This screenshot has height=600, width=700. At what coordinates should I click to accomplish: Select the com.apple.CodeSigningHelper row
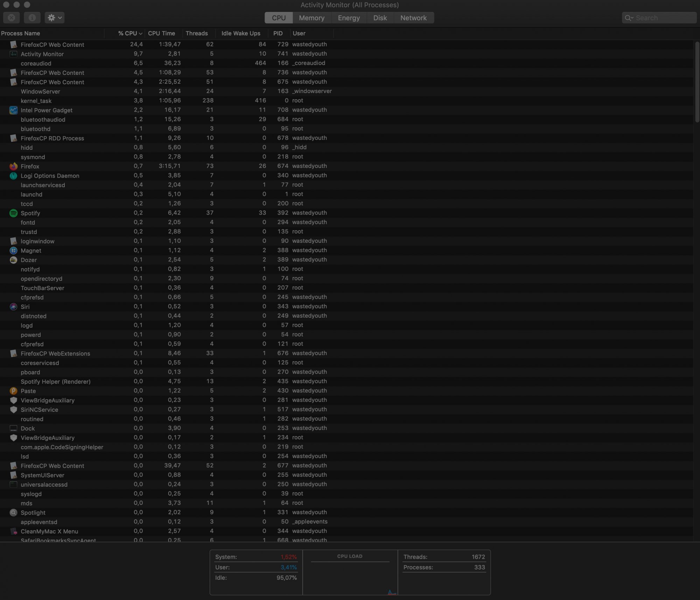click(346, 447)
